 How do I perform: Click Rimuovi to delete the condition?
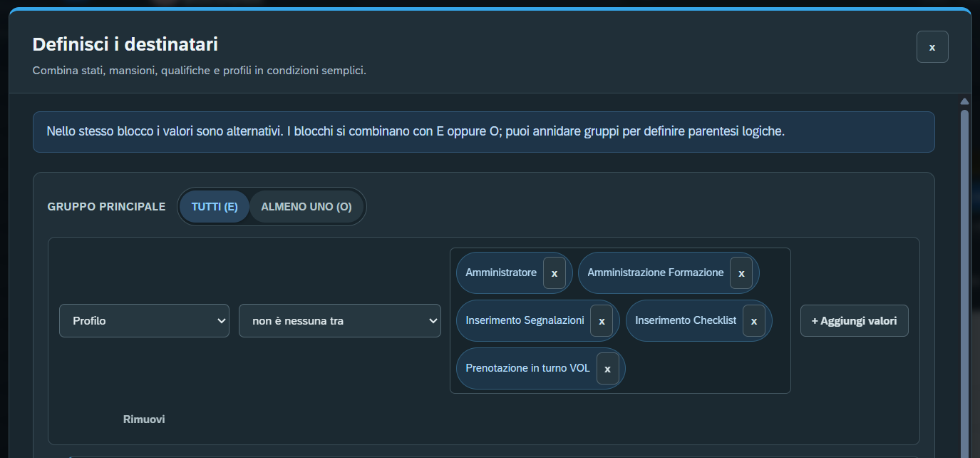pyautogui.click(x=144, y=419)
